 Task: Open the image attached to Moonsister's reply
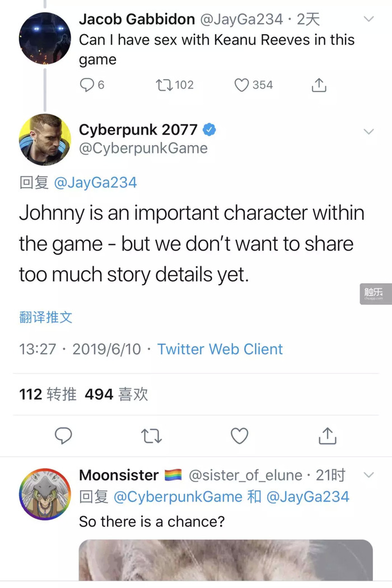point(226,560)
